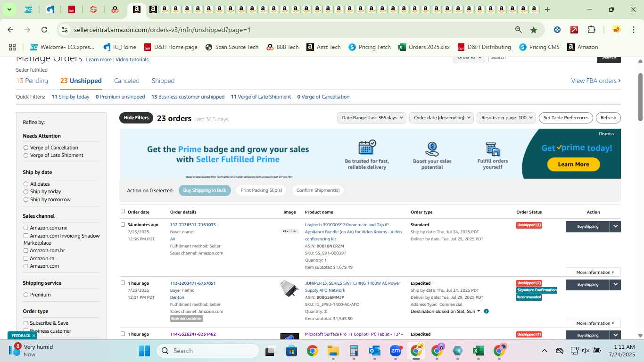
Task: Check the Amazon.com.mx sales channel box
Action: pos(26,228)
